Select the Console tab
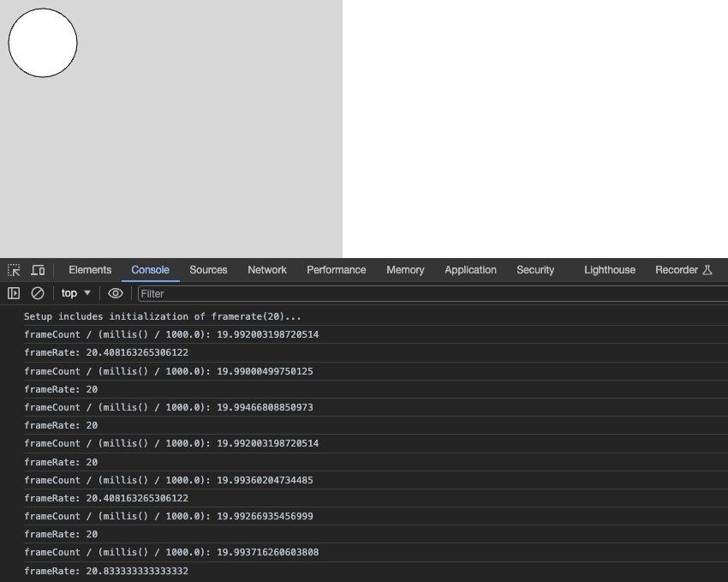 (150, 270)
